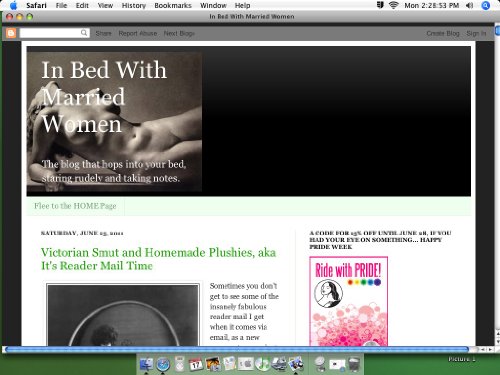Click Report Abuse in the navbar
This screenshot has height=375, width=500.
pyautogui.click(x=138, y=33)
